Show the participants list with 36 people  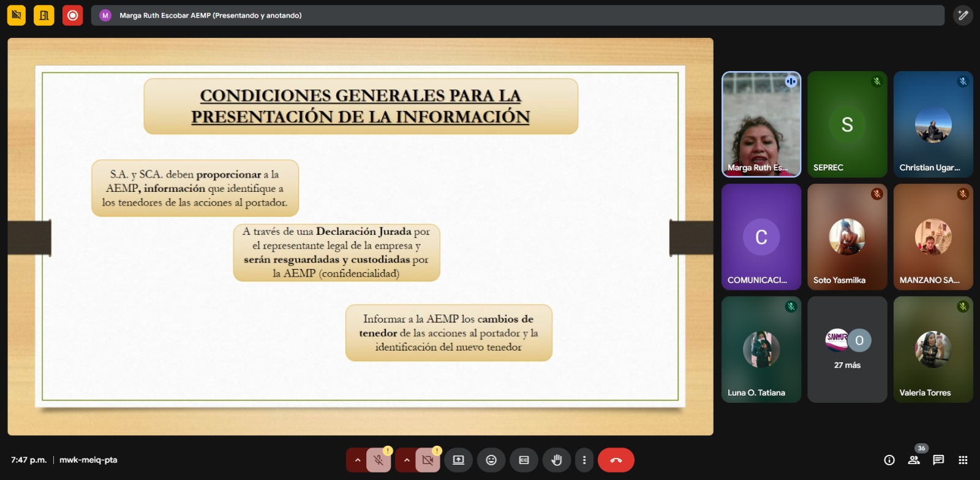(x=914, y=460)
